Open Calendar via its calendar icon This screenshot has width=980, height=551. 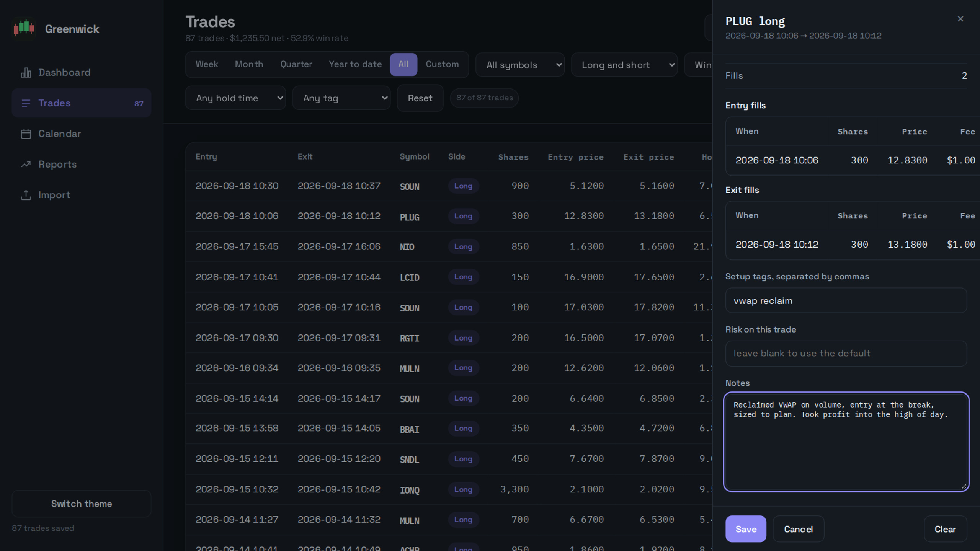click(x=26, y=134)
